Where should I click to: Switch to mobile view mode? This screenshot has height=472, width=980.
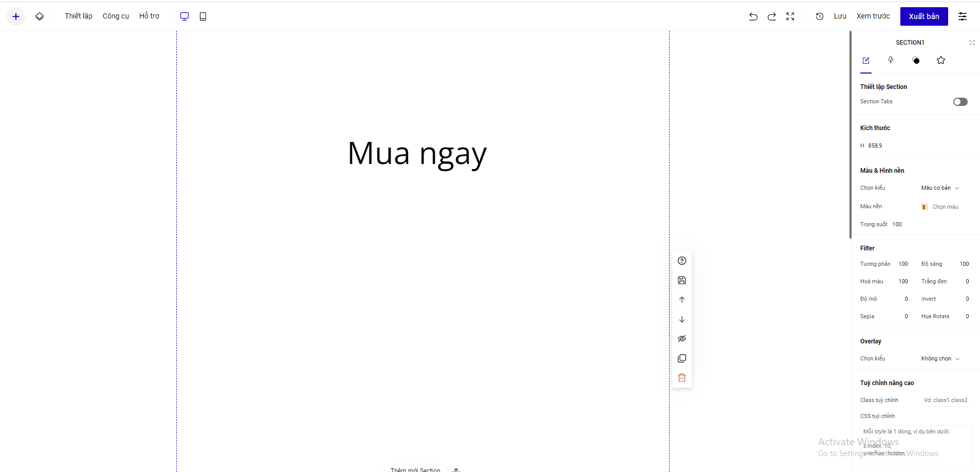[203, 16]
